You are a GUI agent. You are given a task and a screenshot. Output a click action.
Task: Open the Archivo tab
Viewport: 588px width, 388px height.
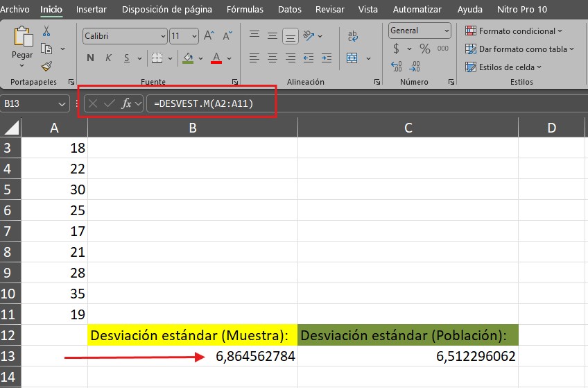(x=15, y=10)
